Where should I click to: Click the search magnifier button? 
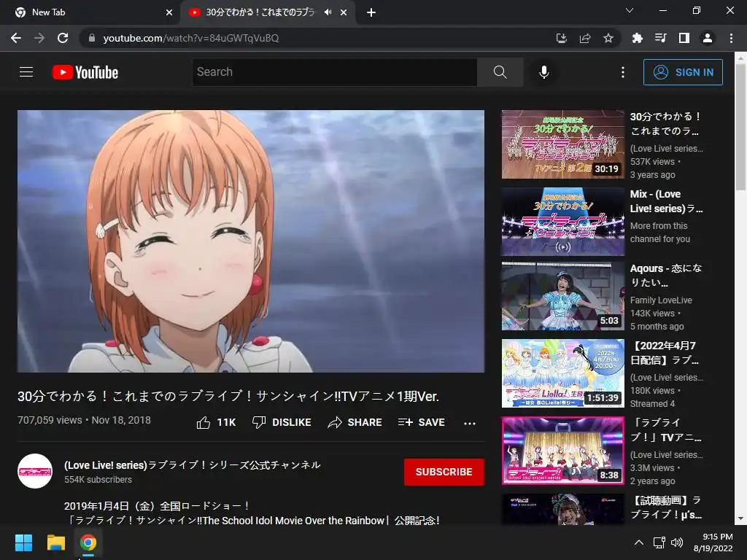pos(500,72)
